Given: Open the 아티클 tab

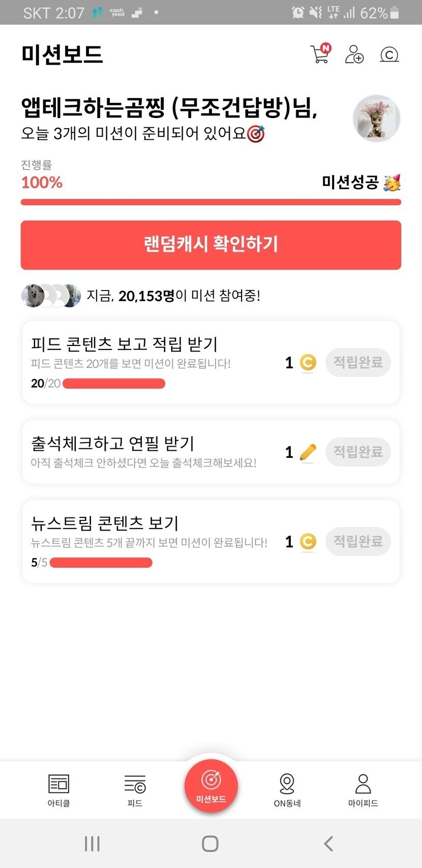Looking at the screenshot, I should point(58,790).
